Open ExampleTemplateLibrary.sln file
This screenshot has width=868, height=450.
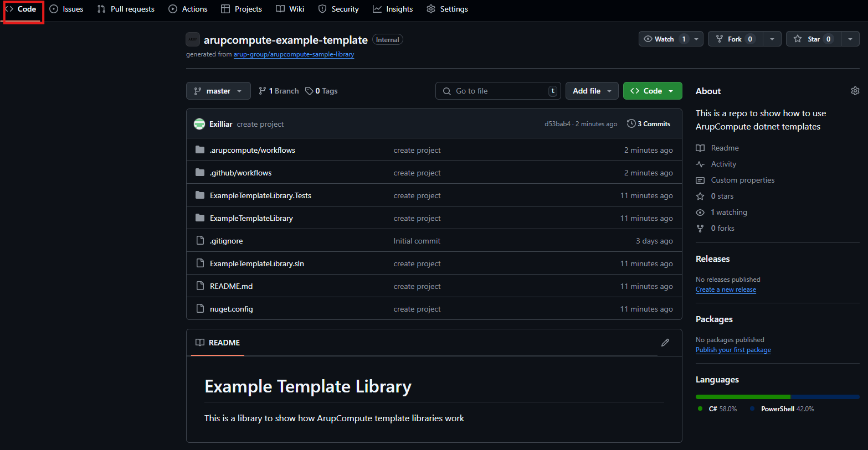256,263
